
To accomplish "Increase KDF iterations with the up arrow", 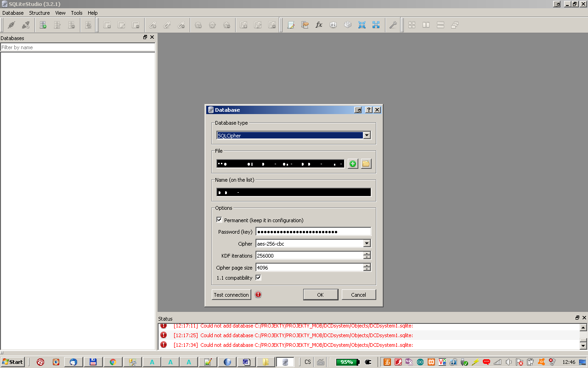I will click(367, 253).
